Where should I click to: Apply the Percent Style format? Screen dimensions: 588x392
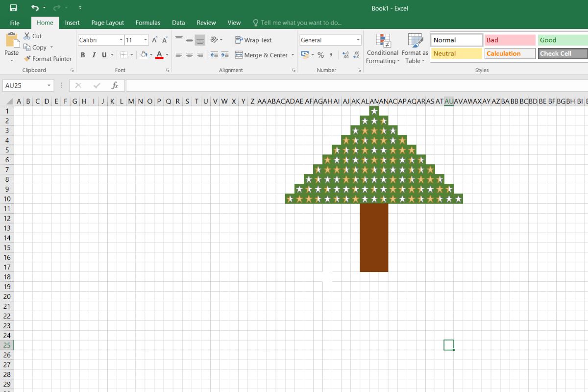(320, 55)
